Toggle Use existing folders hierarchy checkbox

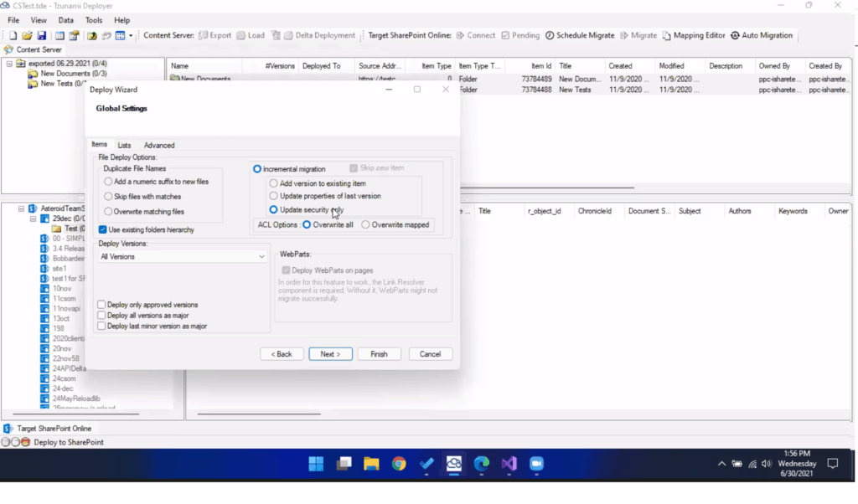click(103, 229)
